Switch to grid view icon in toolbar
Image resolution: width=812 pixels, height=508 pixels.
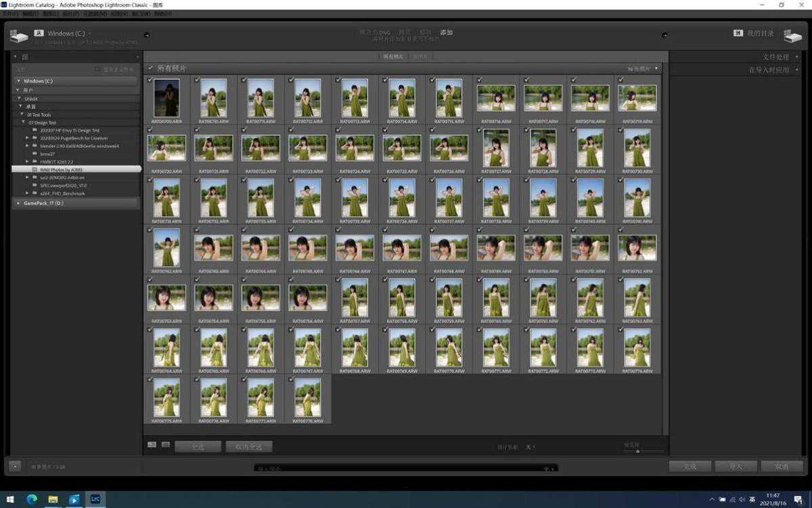[152, 444]
